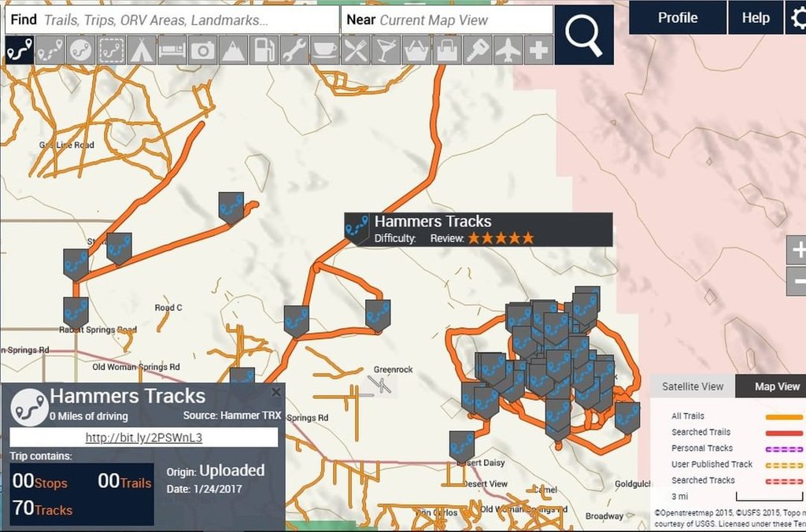Click the purple Personal Tracks legend swatch

pyautogui.click(x=784, y=449)
